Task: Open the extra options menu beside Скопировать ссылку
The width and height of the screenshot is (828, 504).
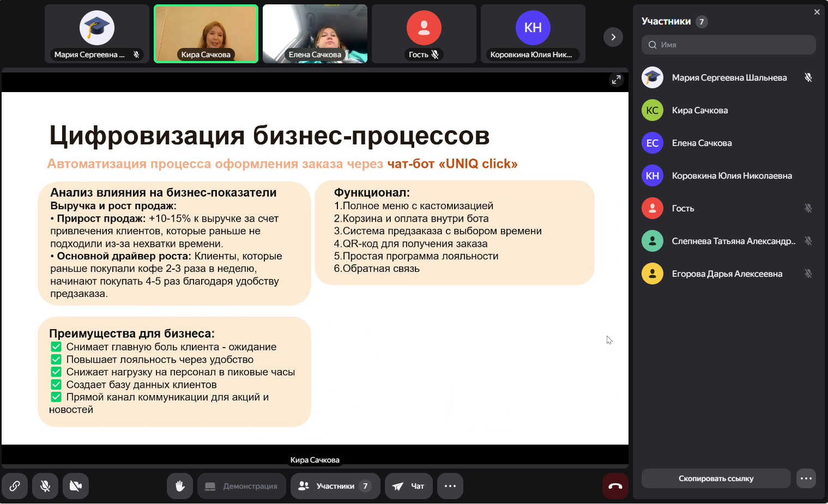Action: pyautogui.click(x=806, y=478)
